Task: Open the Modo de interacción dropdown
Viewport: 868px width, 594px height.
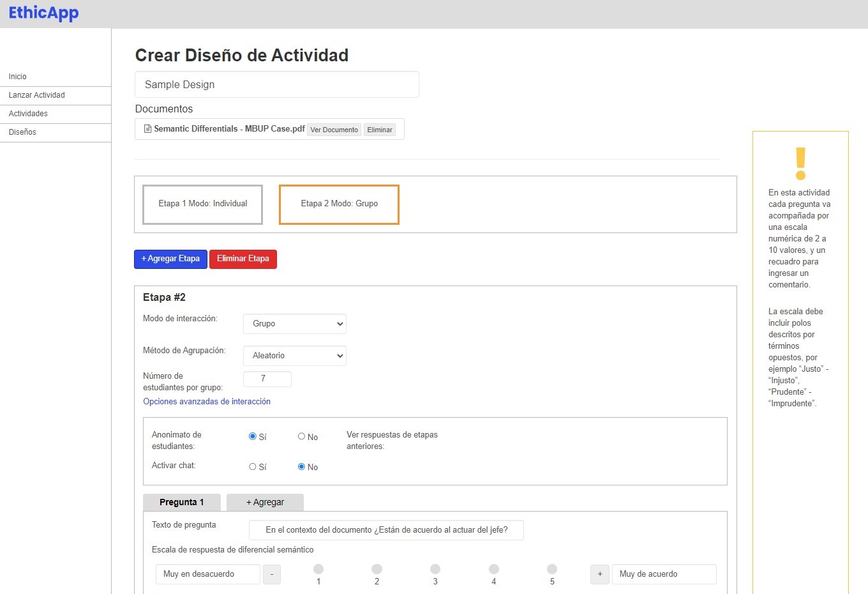Action: 295,324
